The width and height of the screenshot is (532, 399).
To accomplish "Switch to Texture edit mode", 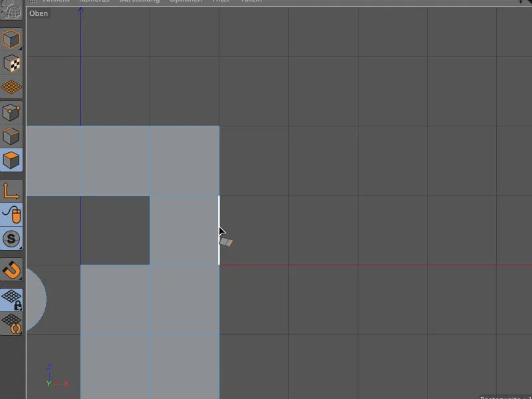I will pos(11,65).
